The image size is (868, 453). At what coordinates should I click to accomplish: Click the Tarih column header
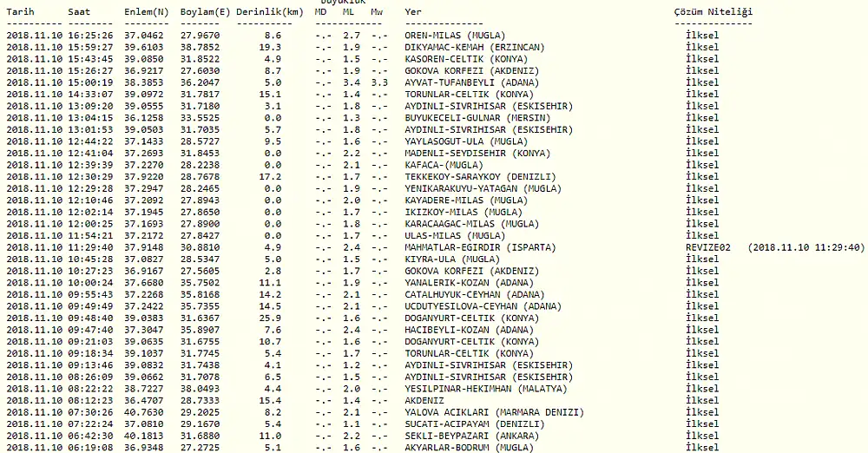(x=22, y=12)
